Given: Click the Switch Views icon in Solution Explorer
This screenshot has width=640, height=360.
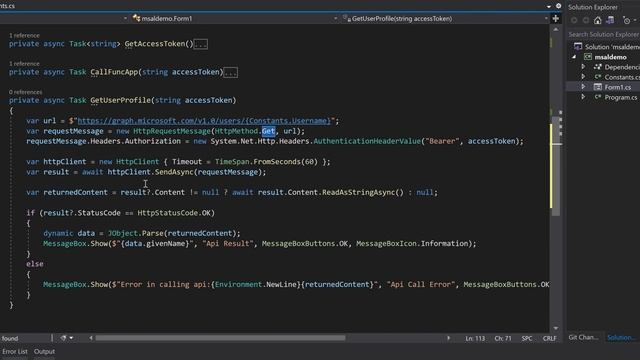Looking at the screenshot, I should 610,20.
